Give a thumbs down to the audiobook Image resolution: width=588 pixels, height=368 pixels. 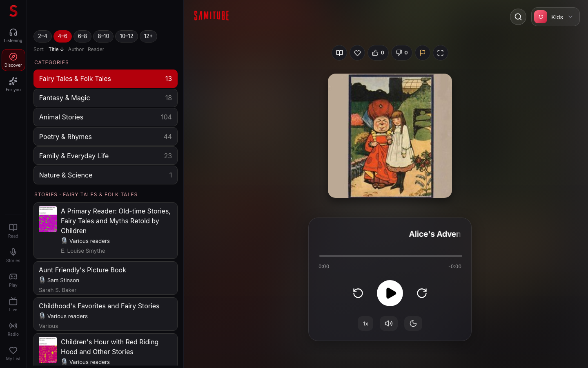402,53
